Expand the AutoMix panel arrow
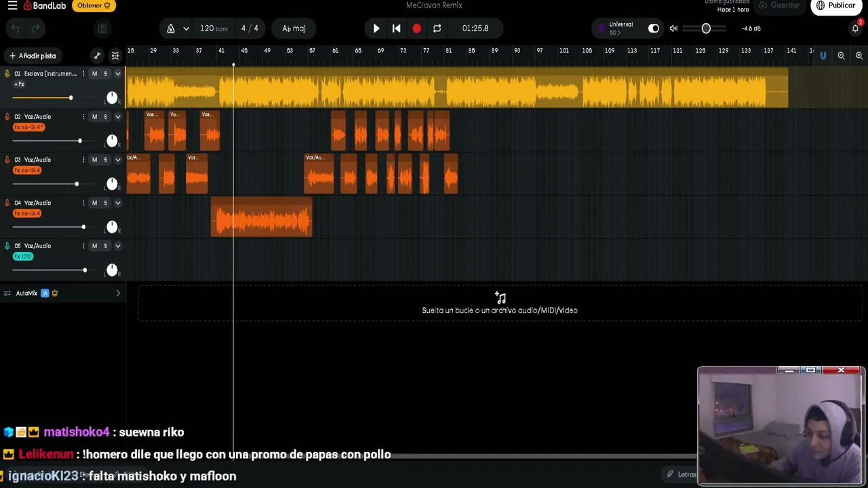The width and height of the screenshot is (868, 488). click(x=118, y=293)
